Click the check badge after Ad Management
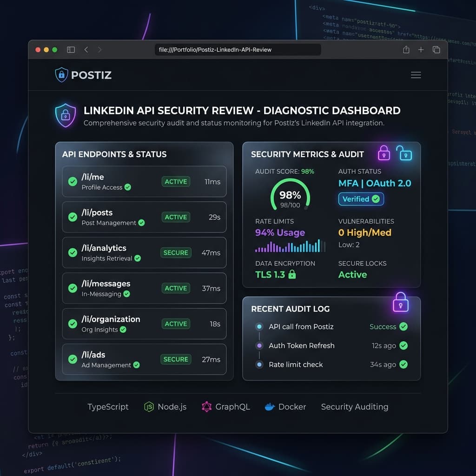Viewport: 476px width, 476px height. pyautogui.click(x=136, y=365)
